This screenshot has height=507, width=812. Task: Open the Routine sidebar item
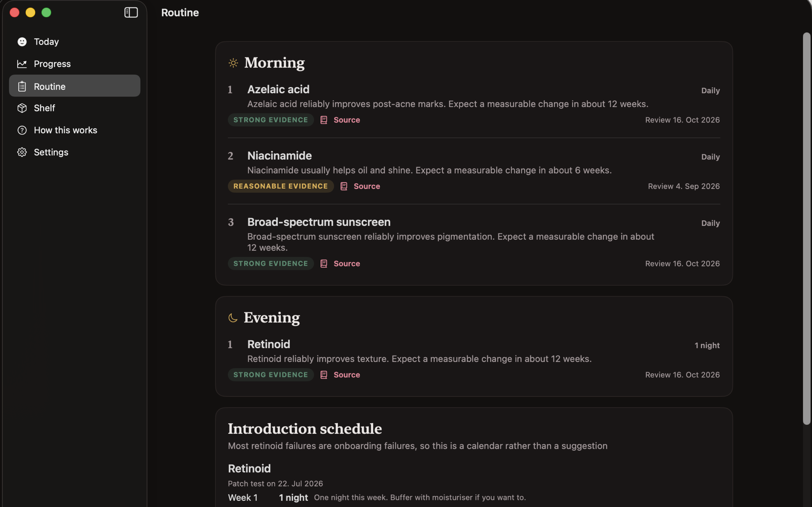[74, 86]
